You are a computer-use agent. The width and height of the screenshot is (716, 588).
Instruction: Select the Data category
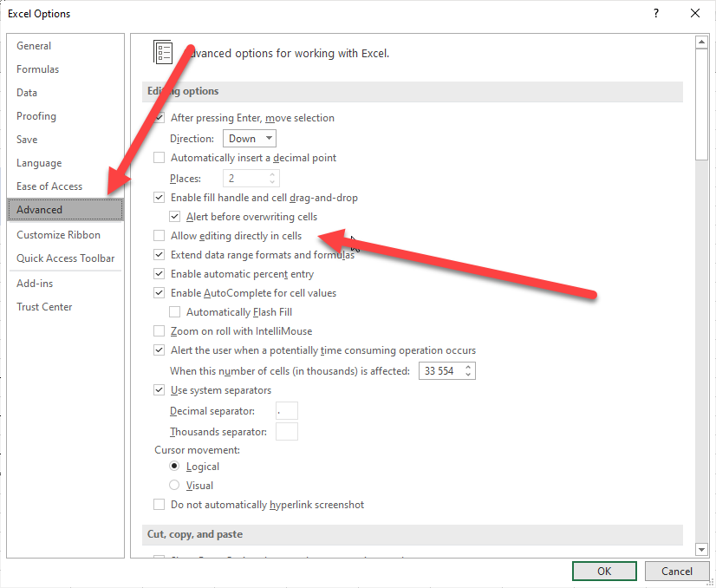27,92
